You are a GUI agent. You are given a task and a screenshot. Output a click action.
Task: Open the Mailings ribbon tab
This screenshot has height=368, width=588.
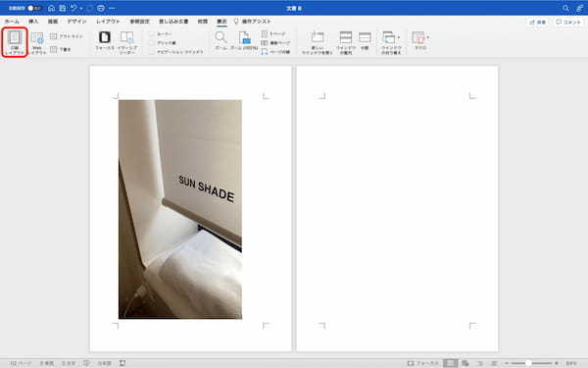(x=173, y=22)
